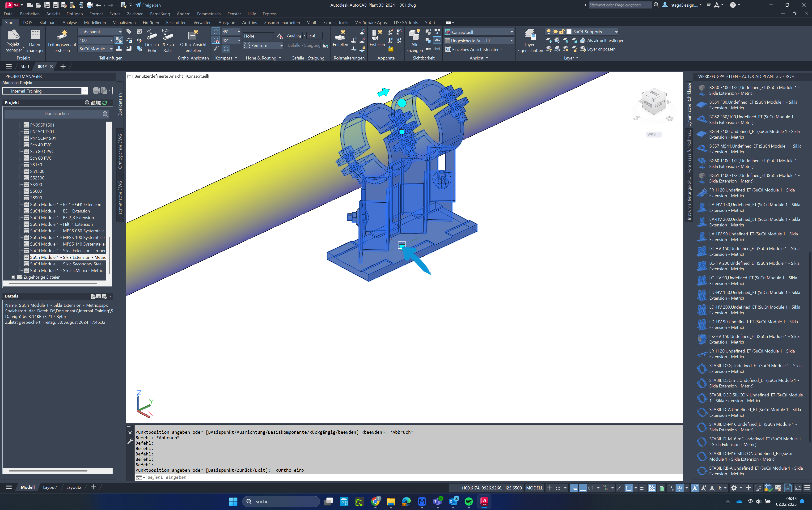Click customization wrench icon beside command line
This screenshot has width=812, height=510.
point(130,441)
